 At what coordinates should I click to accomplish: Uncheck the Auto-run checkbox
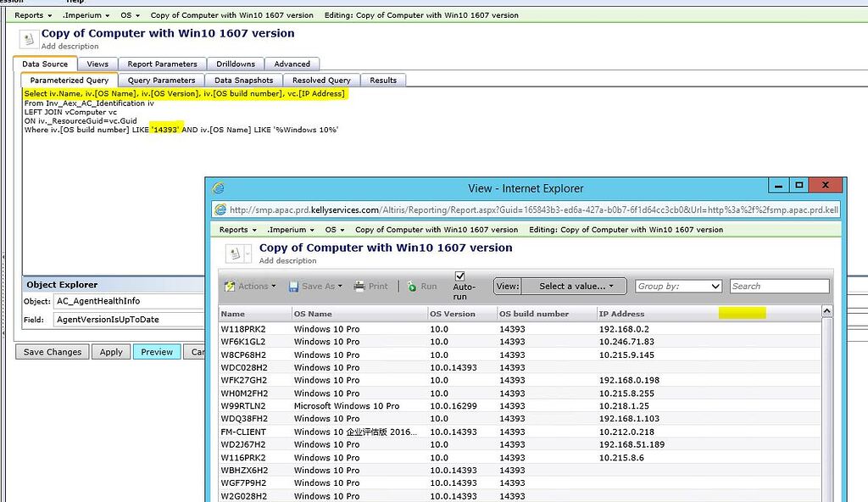461,276
